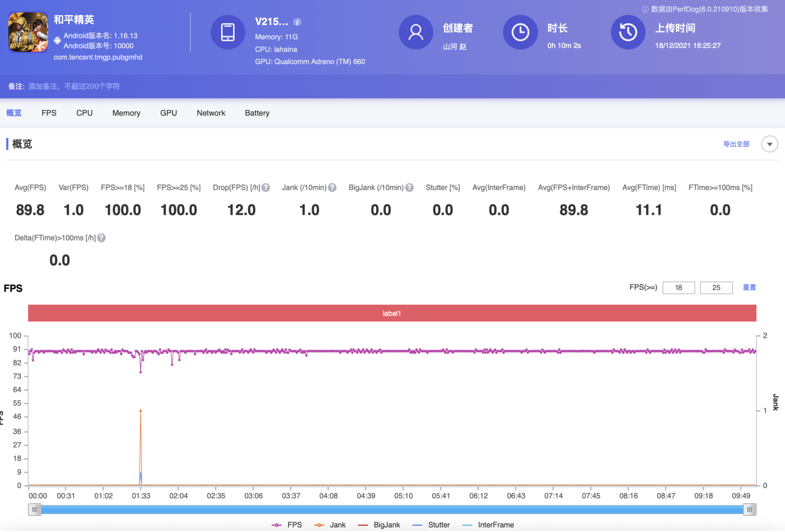Click the device info icon next to V215
The image size is (785, 532).
297,22
